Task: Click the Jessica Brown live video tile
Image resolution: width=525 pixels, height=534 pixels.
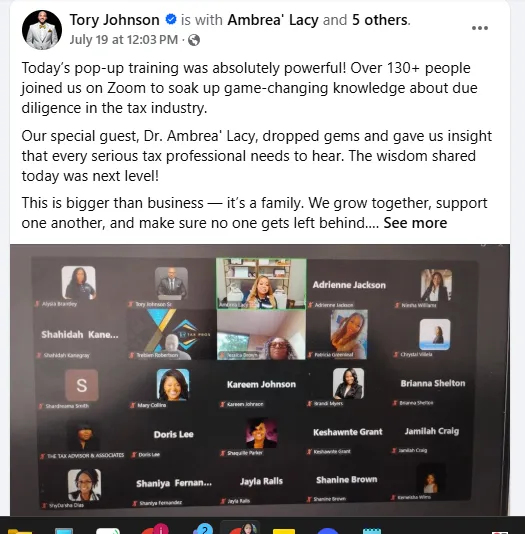Action: coord(261,334)
